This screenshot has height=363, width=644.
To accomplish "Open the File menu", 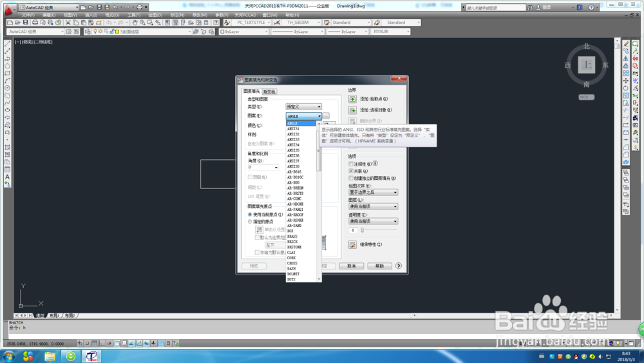I will tap(28, 15).
